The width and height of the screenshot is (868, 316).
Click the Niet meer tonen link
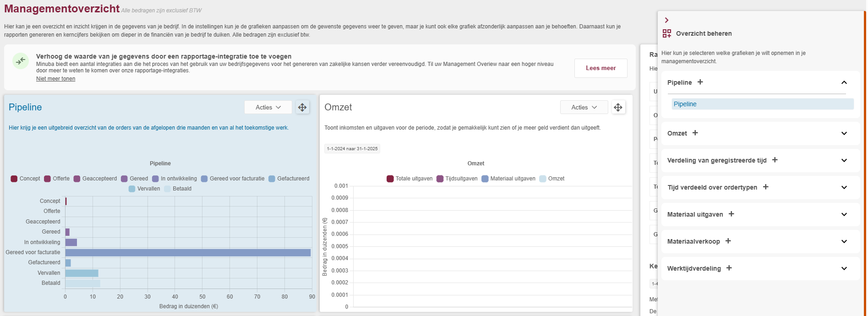(x=55, y=79)
